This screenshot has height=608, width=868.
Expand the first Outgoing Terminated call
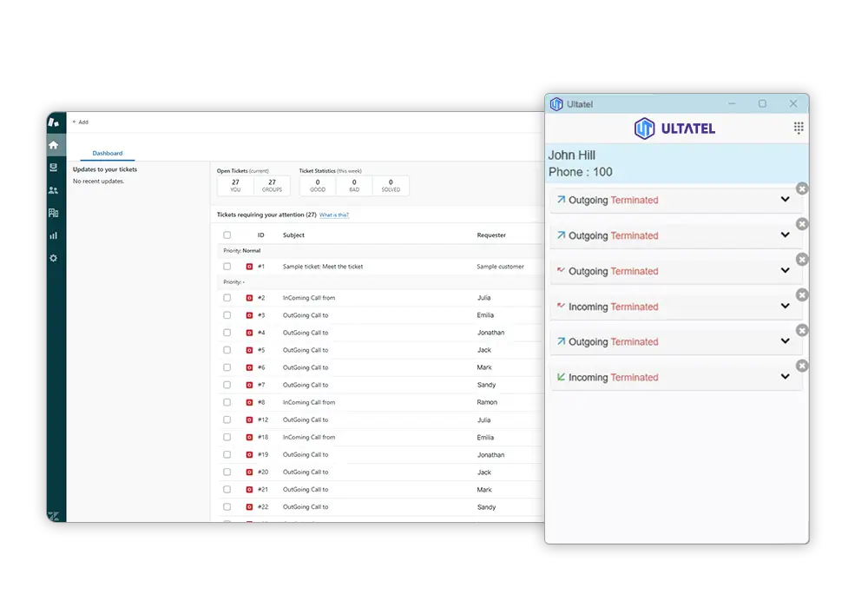click(785, 200)
